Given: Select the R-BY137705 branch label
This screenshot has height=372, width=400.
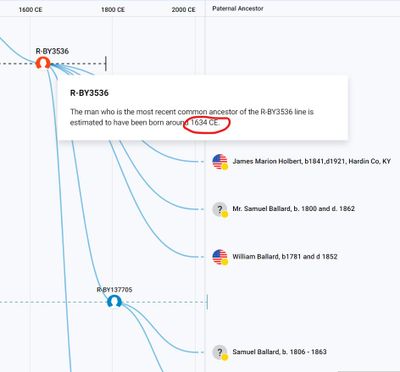Looking at the screenshot, I should (114, 290).
